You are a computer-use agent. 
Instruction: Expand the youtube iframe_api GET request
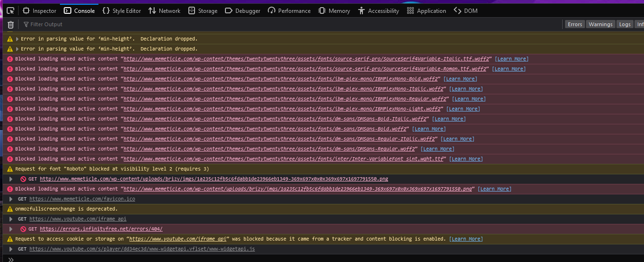pyautogui.click(x=11, y=219)
